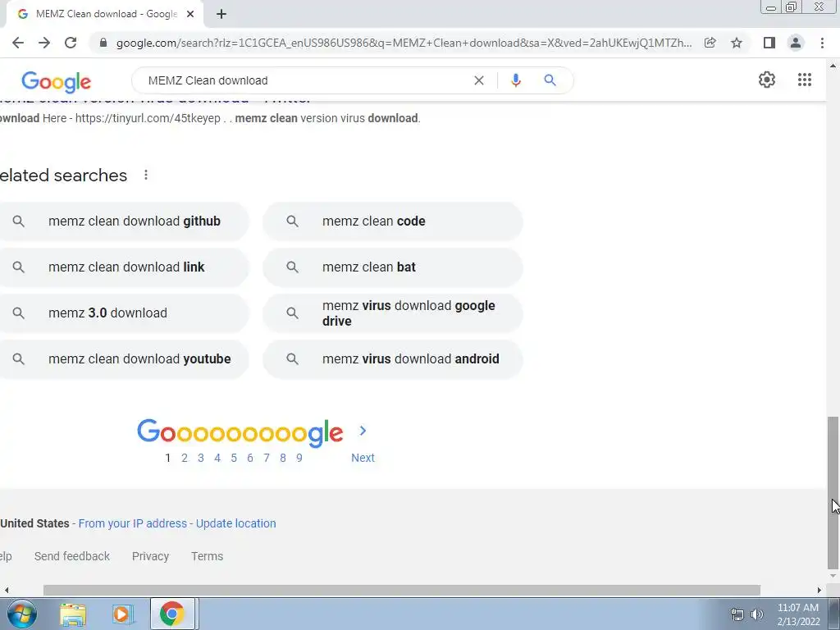Open the Privacy footer link
The height and width of the screenshot is (630, 840).
coord(151,556)
